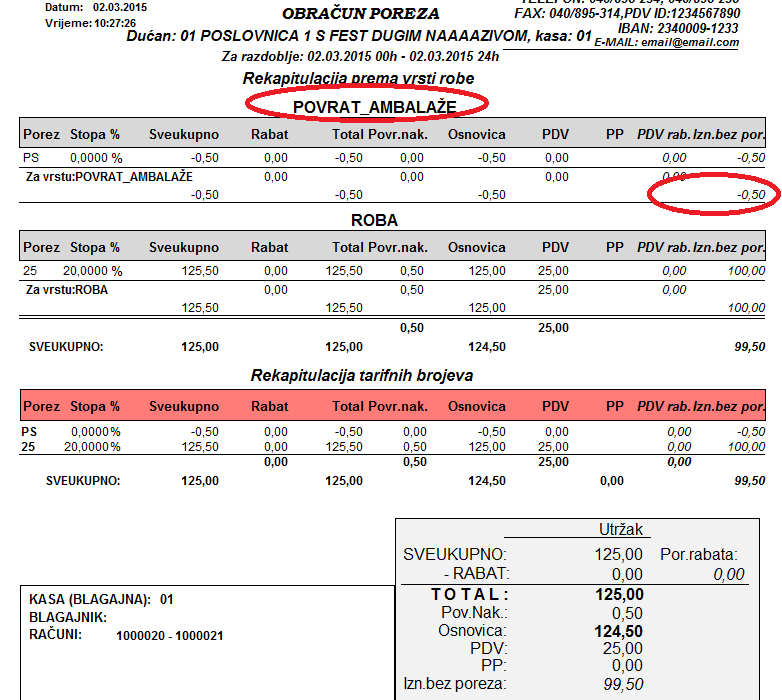Click SVEUKUPNO label under the ROBA section
The height and width of the screenshot is (700, 782).
coord(66,347)
